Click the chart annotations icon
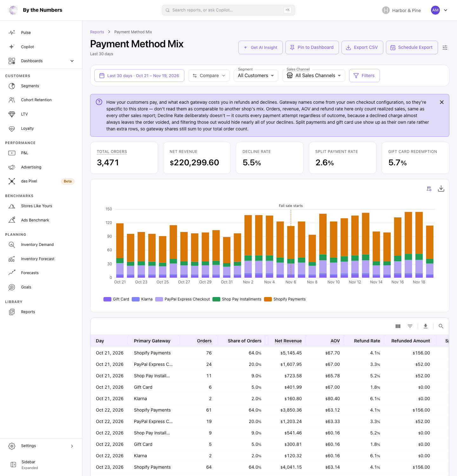Viewport: 457px width, 476px height. 429,189
